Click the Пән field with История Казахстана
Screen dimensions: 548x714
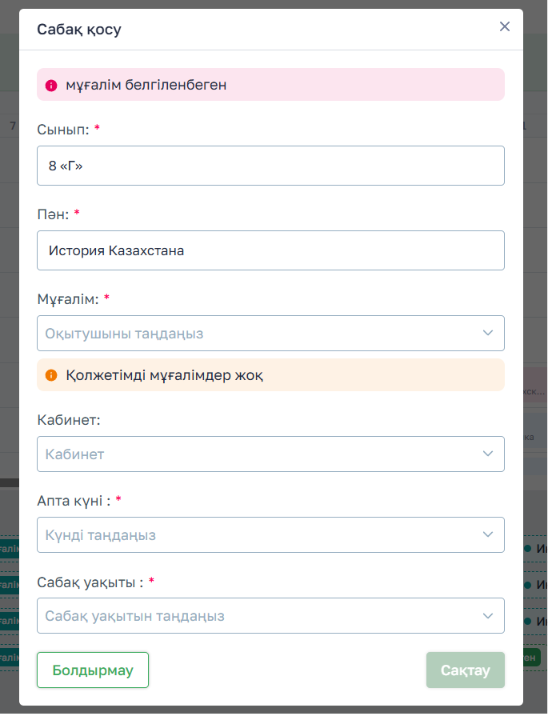click(271, 250)
